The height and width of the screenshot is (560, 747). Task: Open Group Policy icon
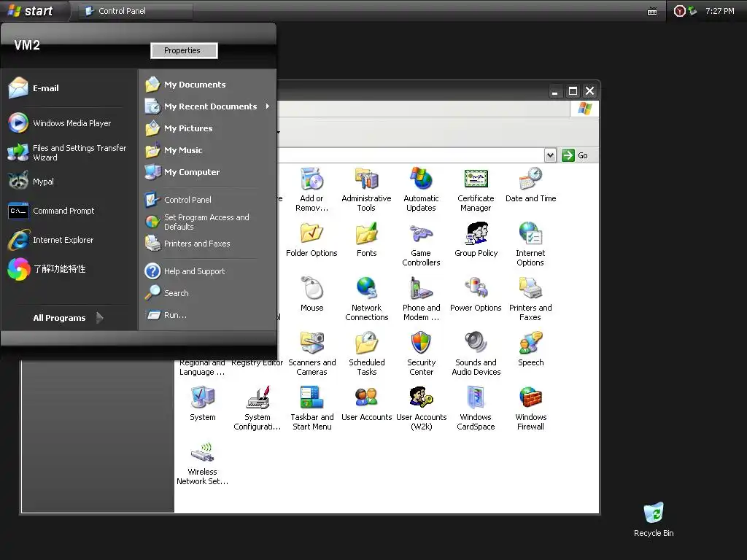(x=476, y=239)
